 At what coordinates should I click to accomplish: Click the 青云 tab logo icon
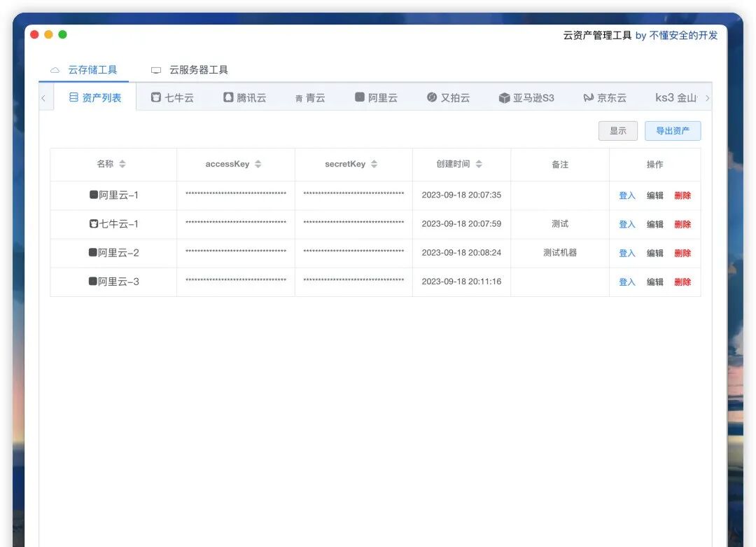(x=299, y=98)
